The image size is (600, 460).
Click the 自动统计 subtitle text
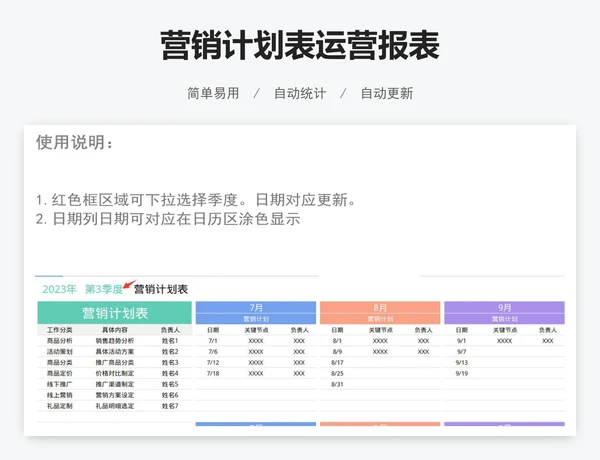[300, 93]
